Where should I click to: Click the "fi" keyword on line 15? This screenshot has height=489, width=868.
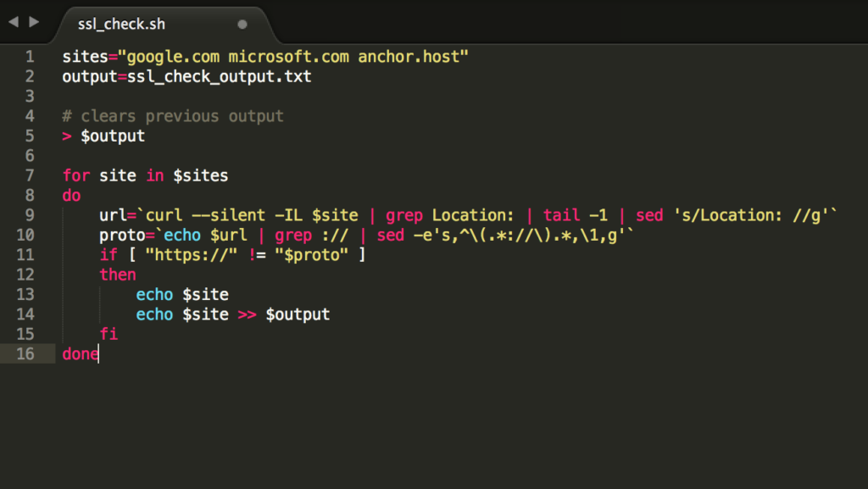[x=108, y=334]
